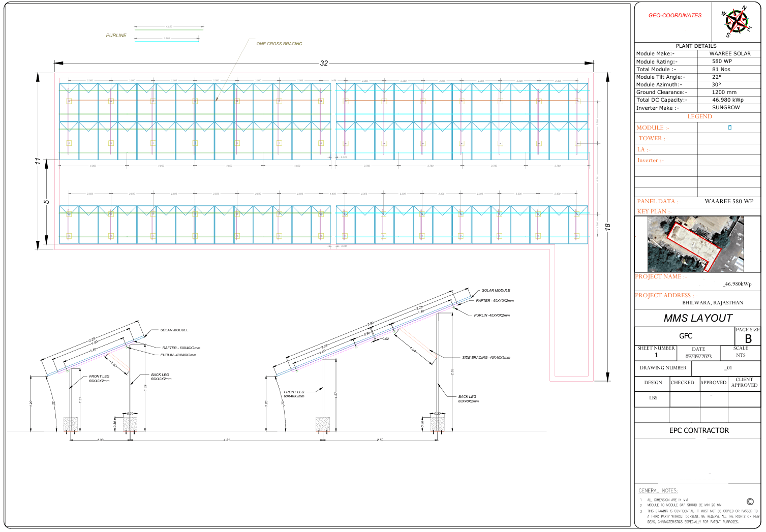Click the page size letter 'B'
The height and width of the screenshot is (532, 766).
[x=748, y=339]
